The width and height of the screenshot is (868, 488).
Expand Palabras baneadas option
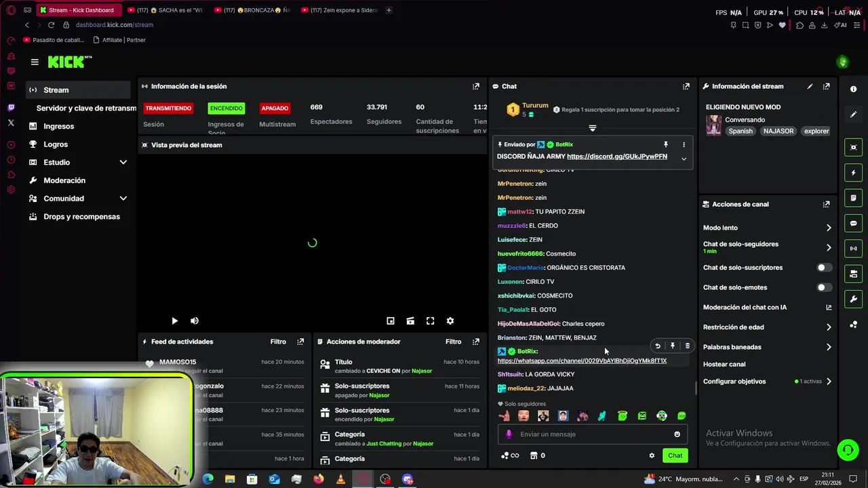coord(829,347)
